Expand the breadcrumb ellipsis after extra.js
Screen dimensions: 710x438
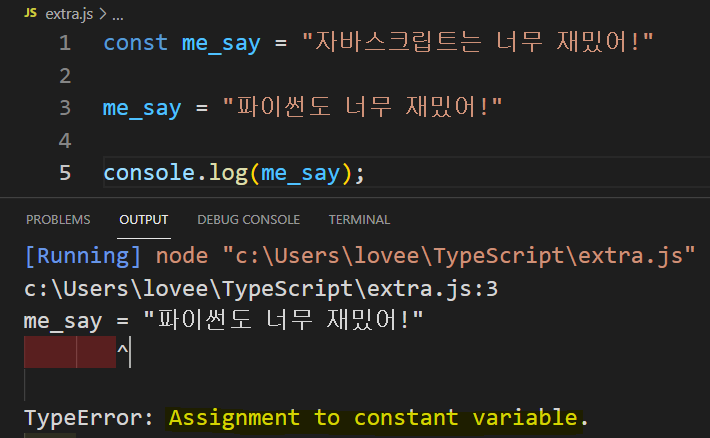pyautogui.click(x=118, y=16)
